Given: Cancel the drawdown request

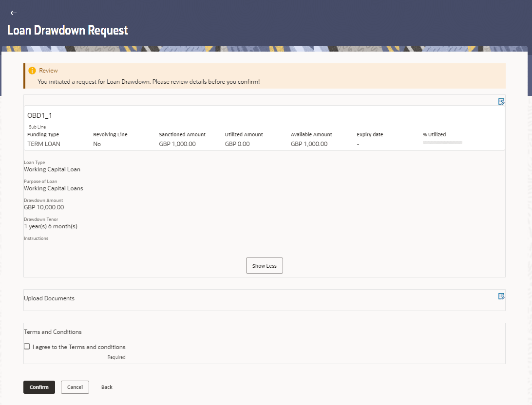Looking at the screenshot, I should pos(75,387).
